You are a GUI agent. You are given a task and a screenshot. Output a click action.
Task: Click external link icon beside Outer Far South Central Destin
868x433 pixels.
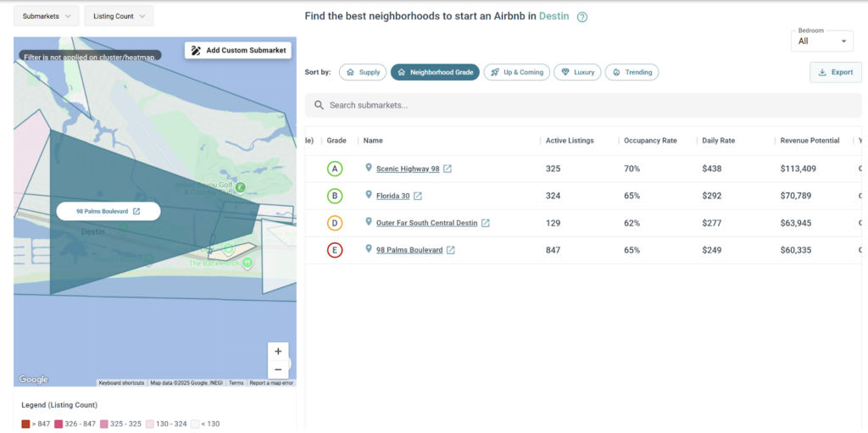pyautogui.click(x=486, y=223)
